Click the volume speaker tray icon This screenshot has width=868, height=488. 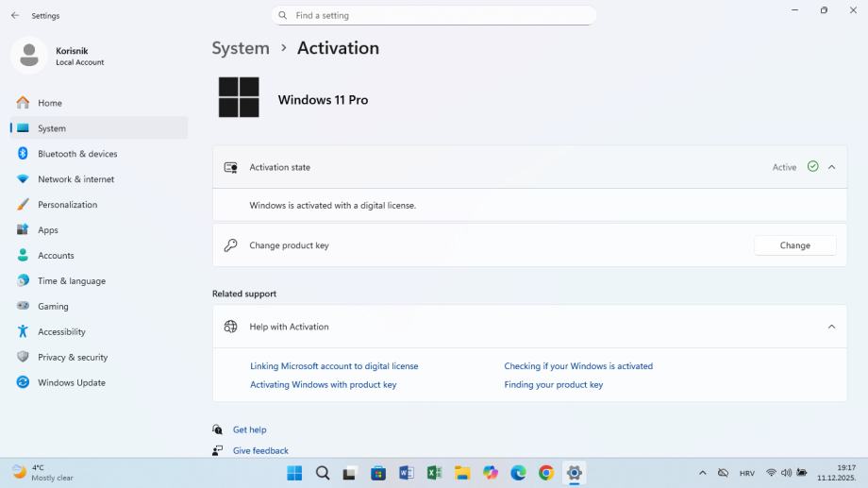pyautogui.click(x=786, y=473)
